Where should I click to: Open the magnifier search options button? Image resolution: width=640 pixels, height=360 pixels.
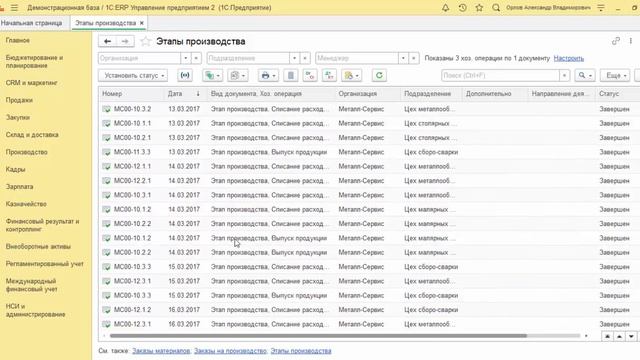coord(584,76)
